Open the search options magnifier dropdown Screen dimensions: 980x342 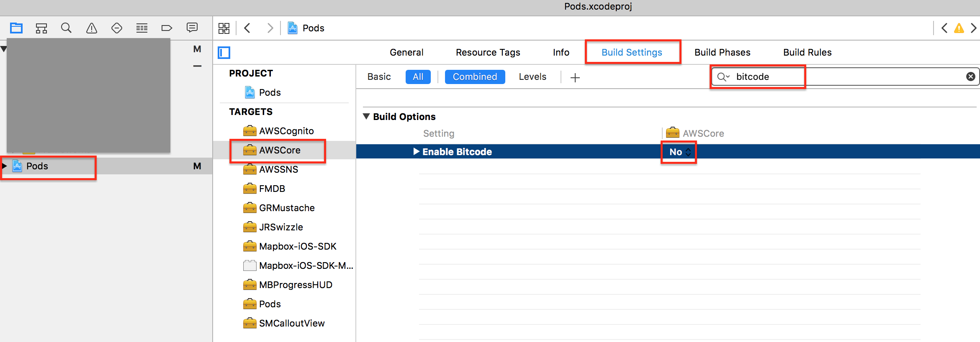click(723, 77)
